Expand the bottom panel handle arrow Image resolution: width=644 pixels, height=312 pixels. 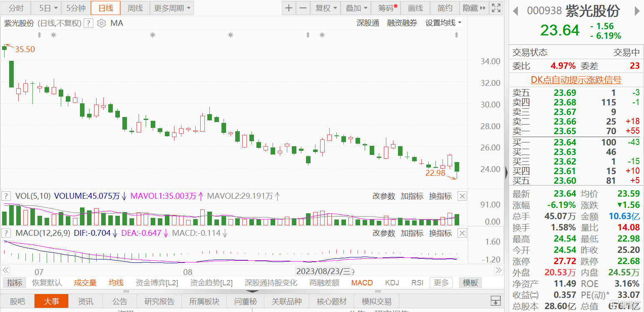252,292
